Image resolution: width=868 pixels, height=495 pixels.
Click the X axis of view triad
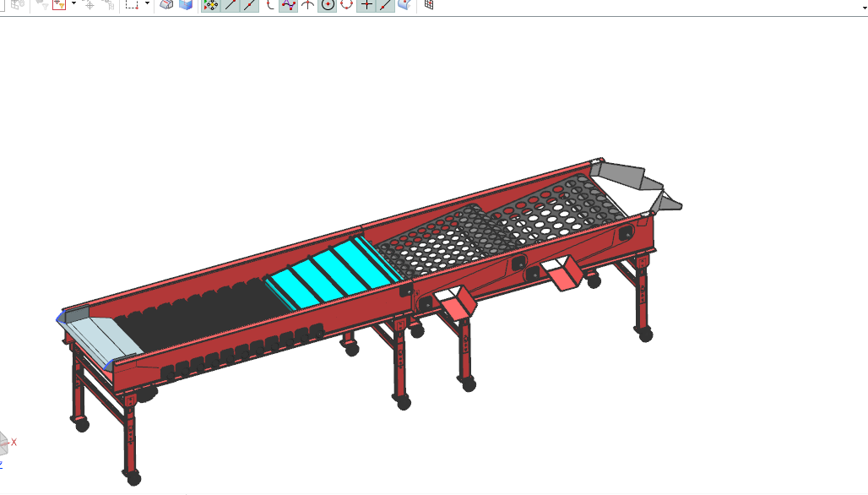point(14,442)
